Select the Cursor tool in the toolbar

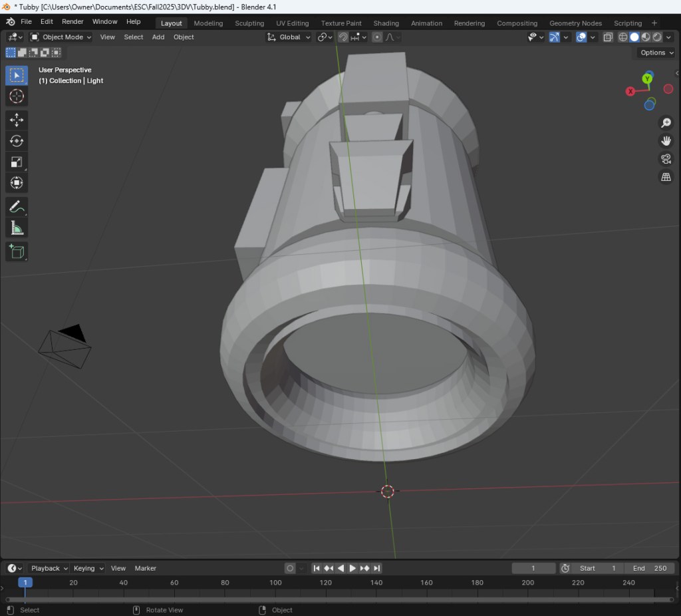click(x=17, y=96)
